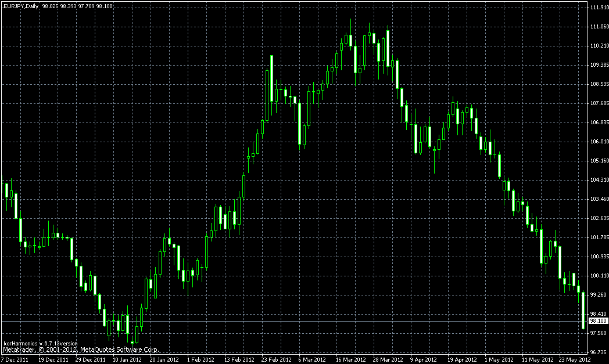Click the korHarmonics v.6.7.13version label
609x364 pixels.
click(x=41, y=344)
